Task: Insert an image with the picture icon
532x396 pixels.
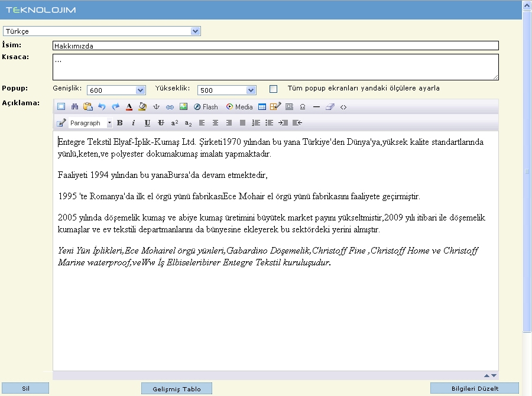Action: point(184,107)
